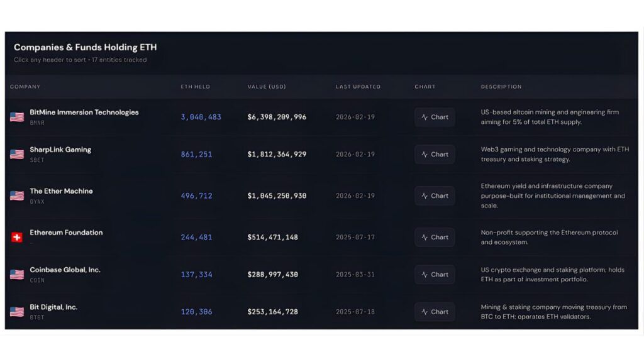Screen dimensions: 644x362
Task: Click the US flag beside Coinbase Global
Action: 17,273
